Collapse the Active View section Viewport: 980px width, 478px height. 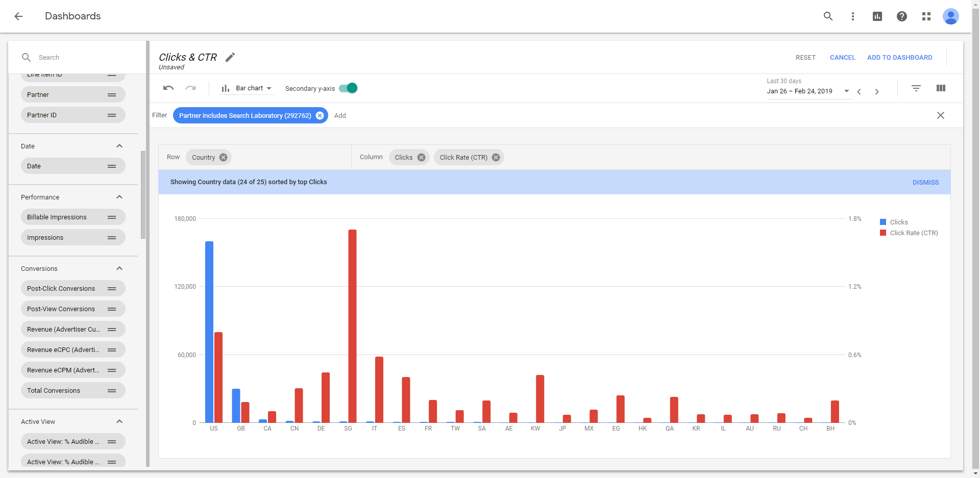tap(119, 421)
